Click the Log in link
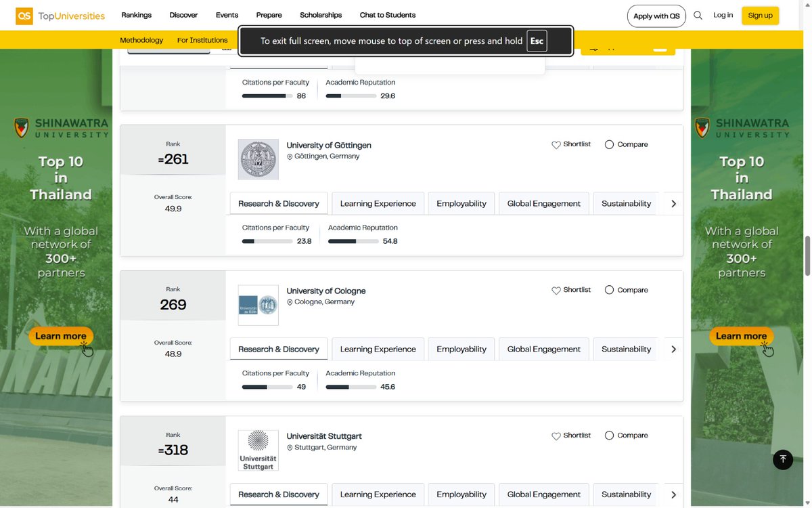812x508 pixels. (723, 15)
